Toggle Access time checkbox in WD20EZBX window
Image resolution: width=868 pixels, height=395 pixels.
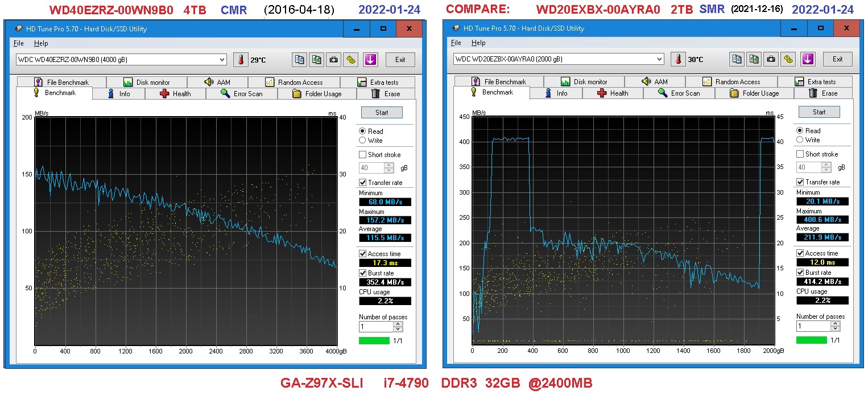[800, 253]
